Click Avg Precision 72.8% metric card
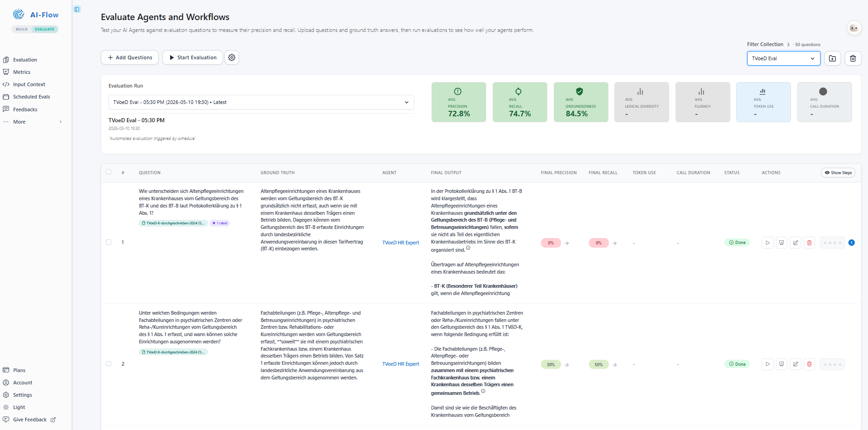This screenshot has height=430, width=868. 459,102
